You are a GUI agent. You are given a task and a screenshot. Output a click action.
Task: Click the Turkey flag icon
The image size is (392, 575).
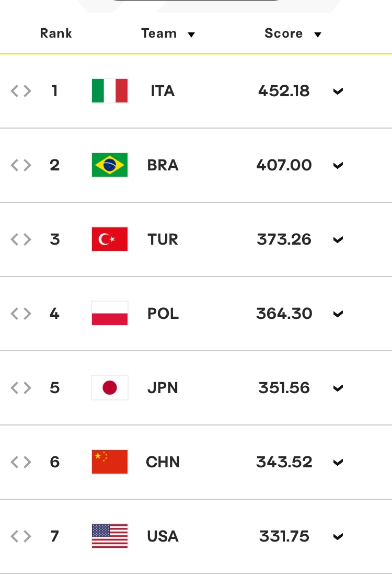[x=110, y=239]
